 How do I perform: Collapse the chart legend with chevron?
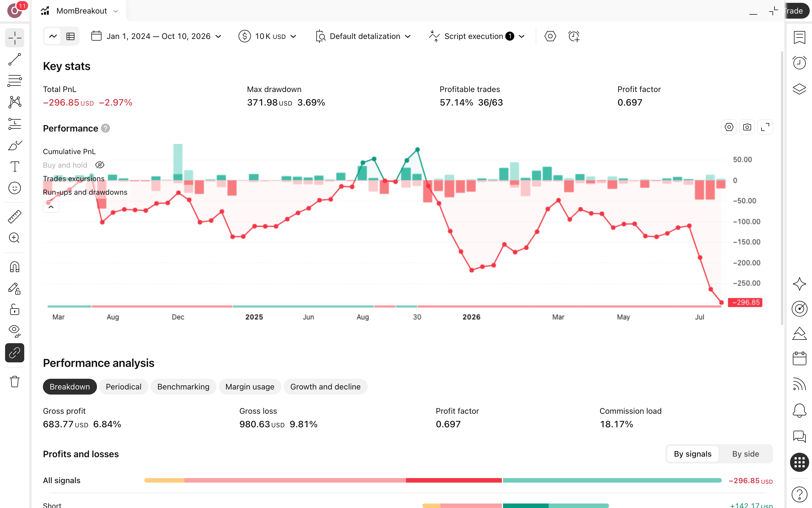pyautogui.click(x=51, y=207)
